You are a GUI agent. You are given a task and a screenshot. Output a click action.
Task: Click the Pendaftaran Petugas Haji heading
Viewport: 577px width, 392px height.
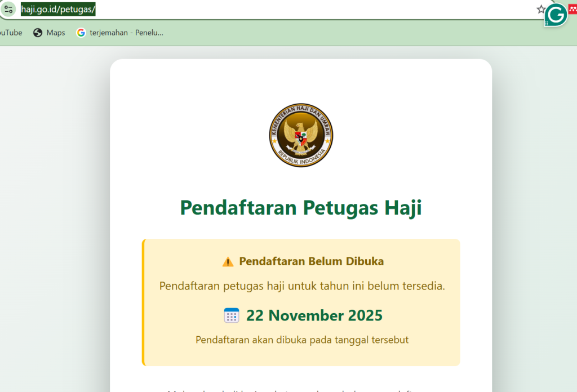[301, 207]
